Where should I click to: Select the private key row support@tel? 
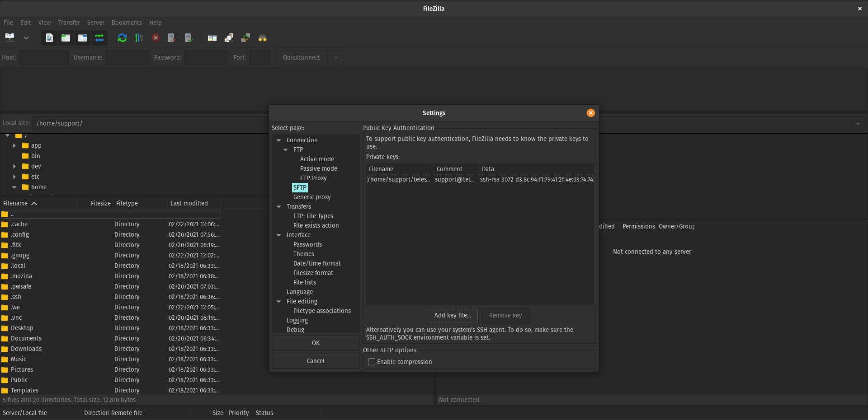480,179
